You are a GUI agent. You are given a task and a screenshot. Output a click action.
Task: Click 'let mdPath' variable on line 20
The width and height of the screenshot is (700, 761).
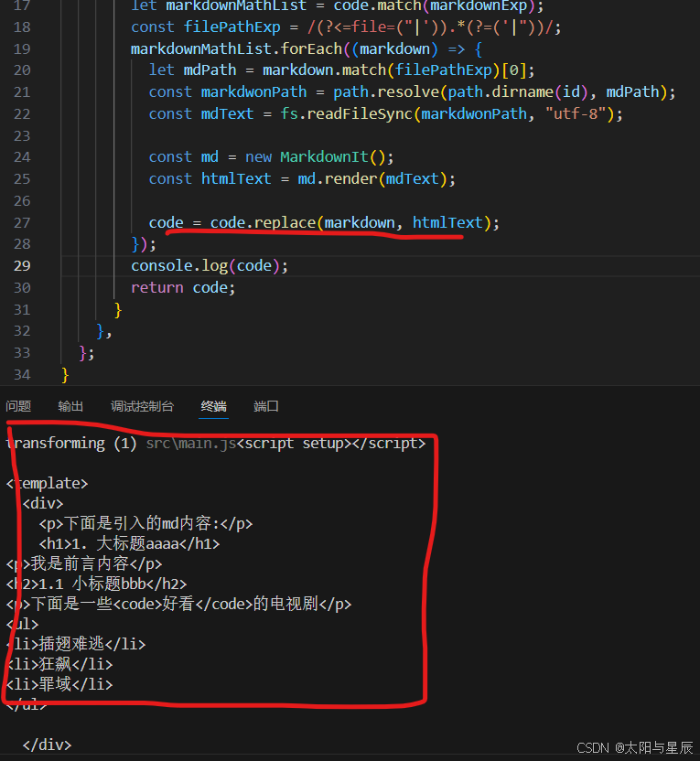pos(192,70)
